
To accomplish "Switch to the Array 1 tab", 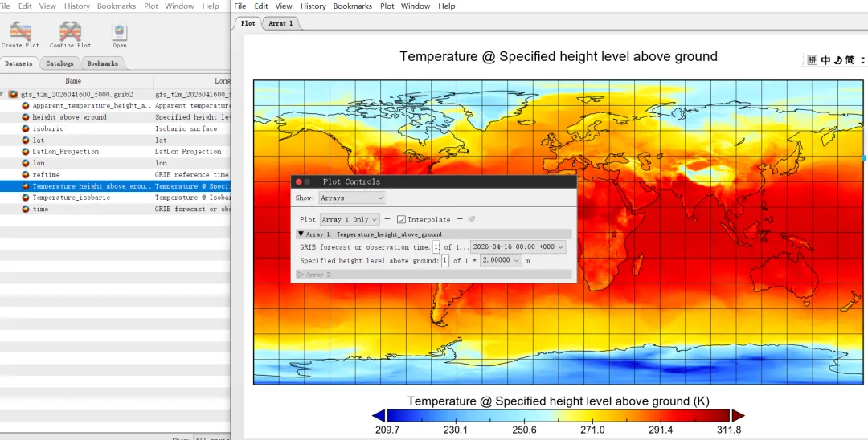I will (280, 24).
